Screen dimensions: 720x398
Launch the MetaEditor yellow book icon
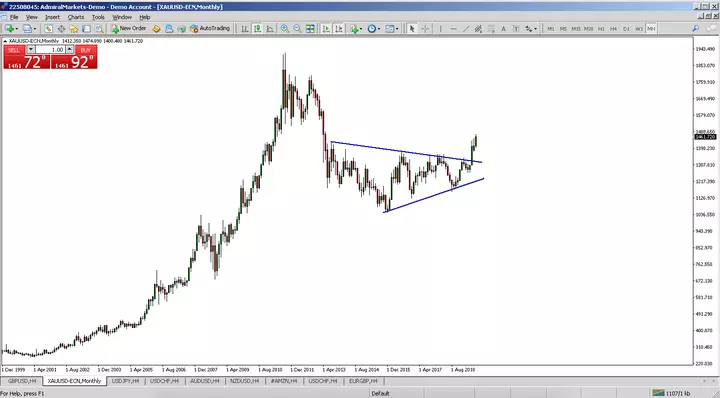click(156, 28)
